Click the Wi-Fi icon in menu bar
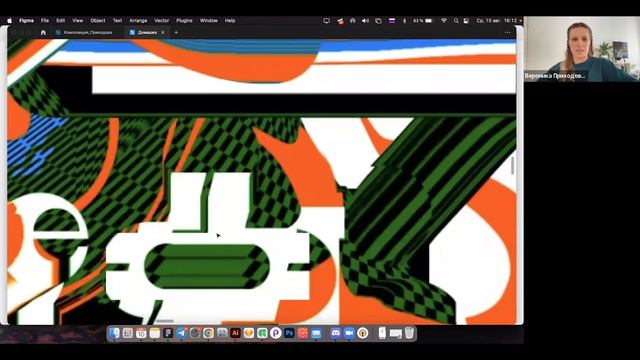The width and height of the screenshot is (640, 360). 444,20
